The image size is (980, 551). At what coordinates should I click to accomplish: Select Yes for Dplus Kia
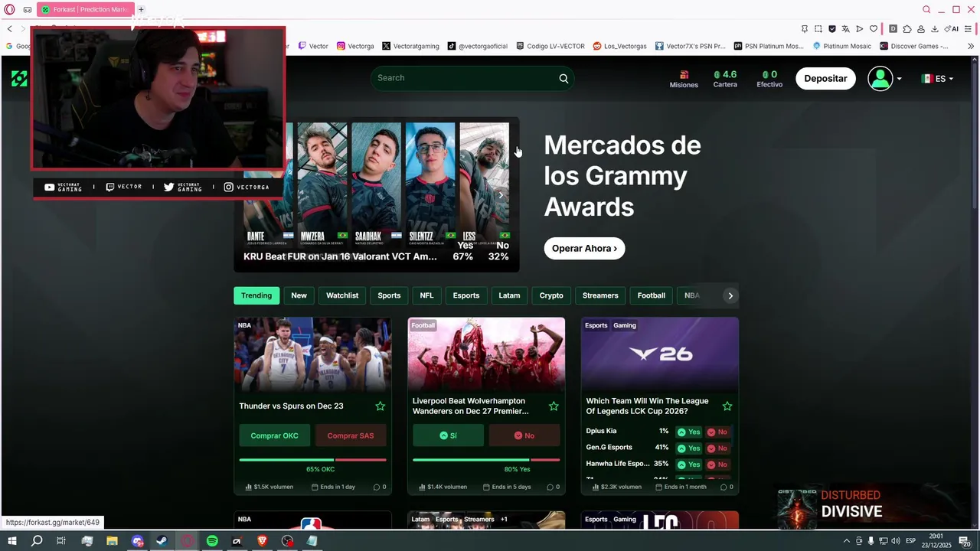(x=688, y=432)
